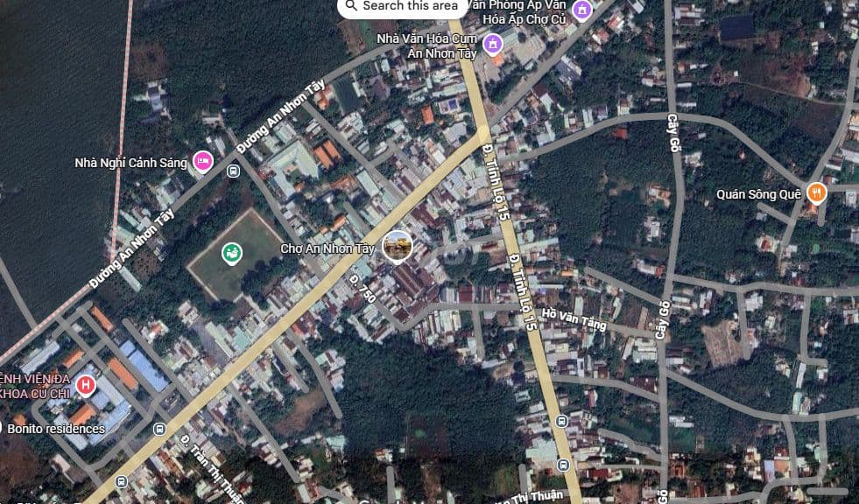
Task: Select the red hospital H marker
Action: point(86,385)
